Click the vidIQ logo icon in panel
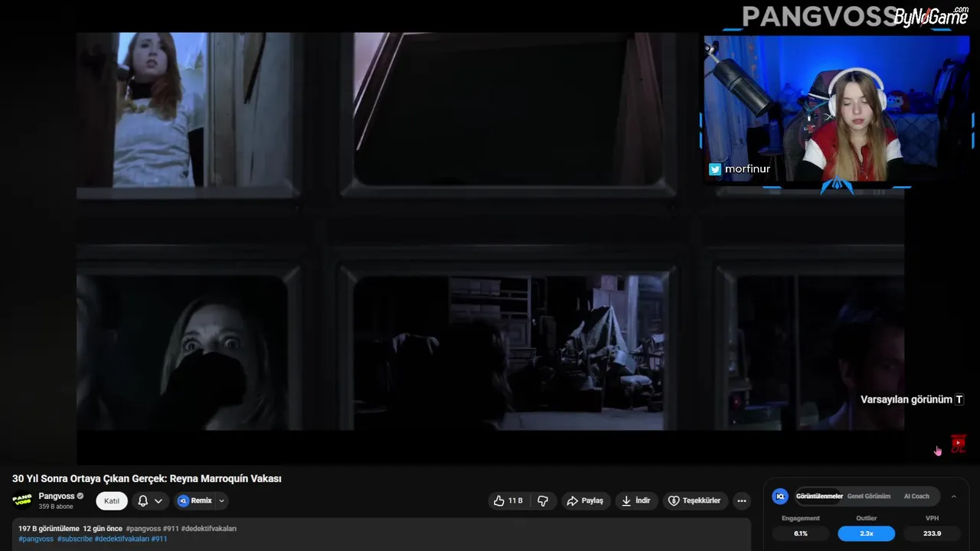 pyautogui.click(x=780, y=496)
